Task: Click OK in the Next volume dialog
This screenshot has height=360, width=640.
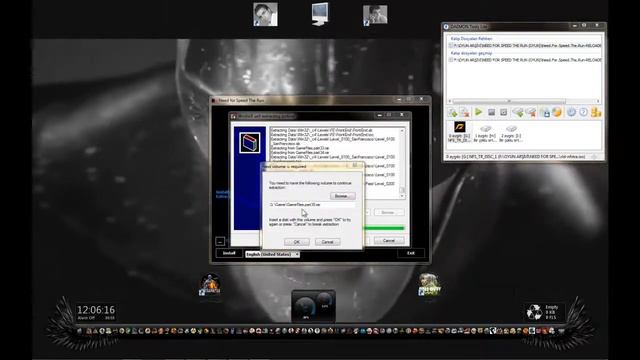Action: [296, 242]
